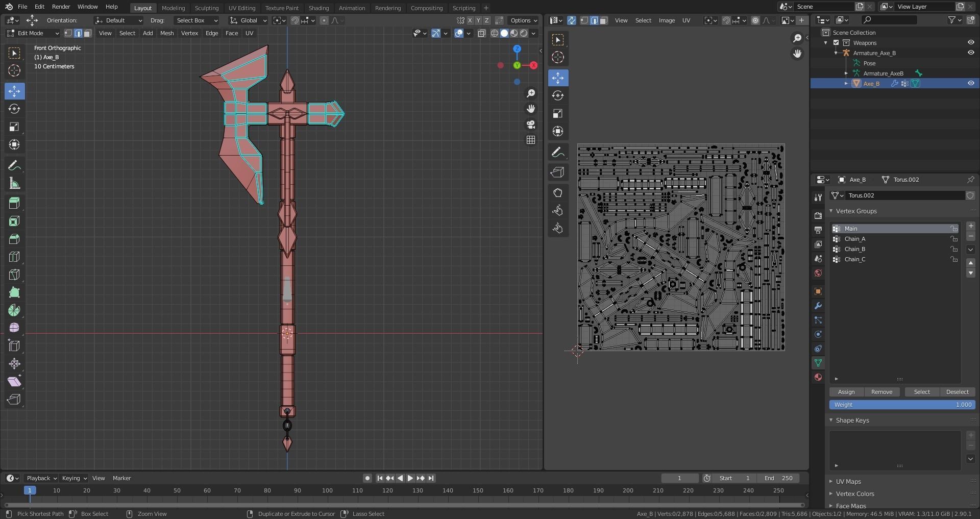This screenshot has height=519, width=980.
Task: Open the File menu
Action: [22, 7]
